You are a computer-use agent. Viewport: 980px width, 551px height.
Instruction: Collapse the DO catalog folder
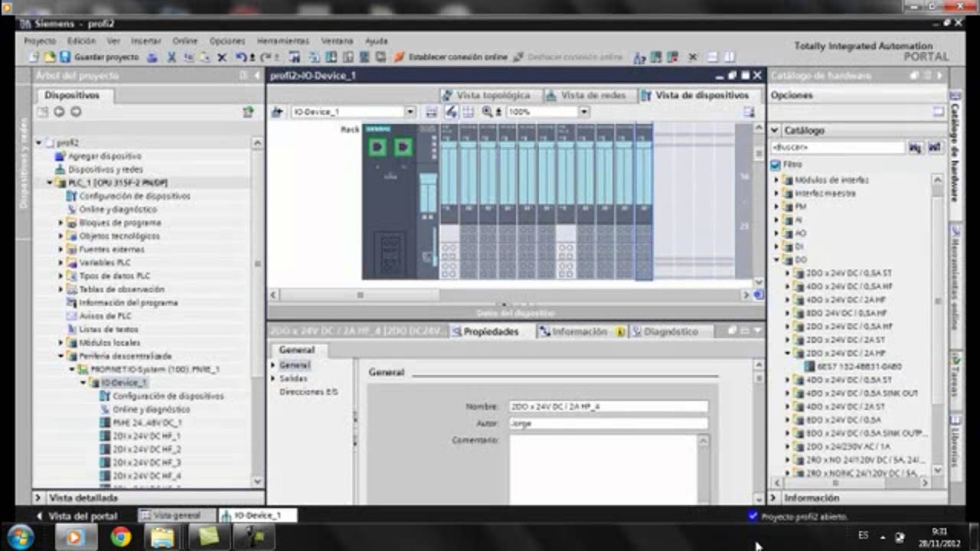coord(776,259)
